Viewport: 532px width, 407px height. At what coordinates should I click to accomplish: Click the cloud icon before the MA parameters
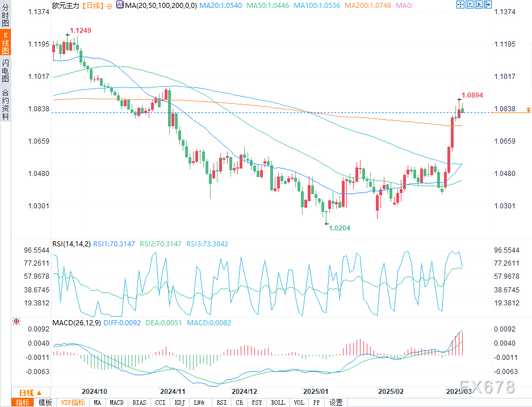pyautogui.click(x=119, y=5)
